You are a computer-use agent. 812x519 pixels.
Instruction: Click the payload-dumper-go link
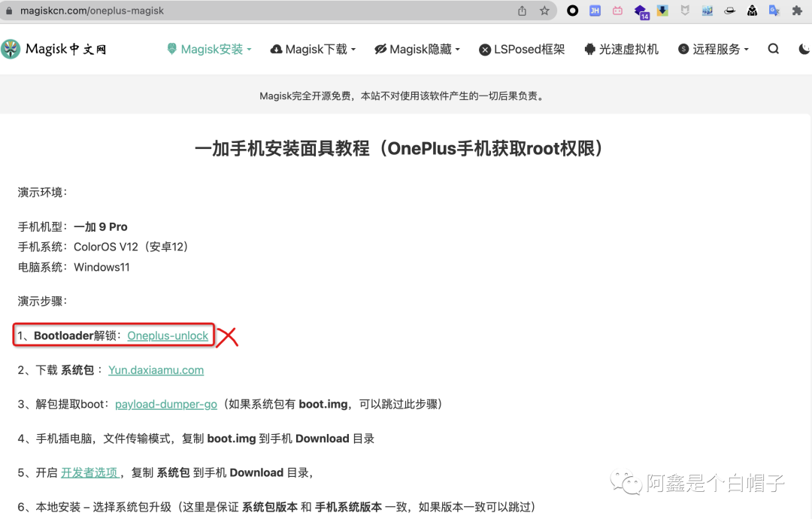165,404
